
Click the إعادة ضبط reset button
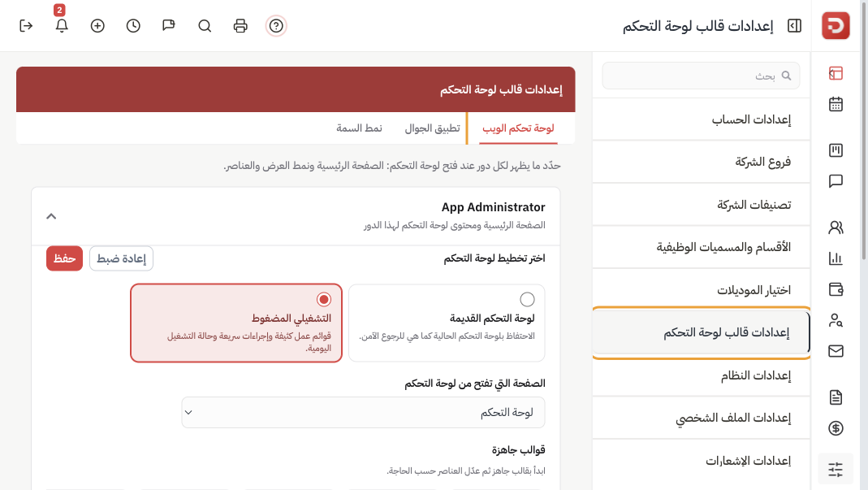[121, 258]
